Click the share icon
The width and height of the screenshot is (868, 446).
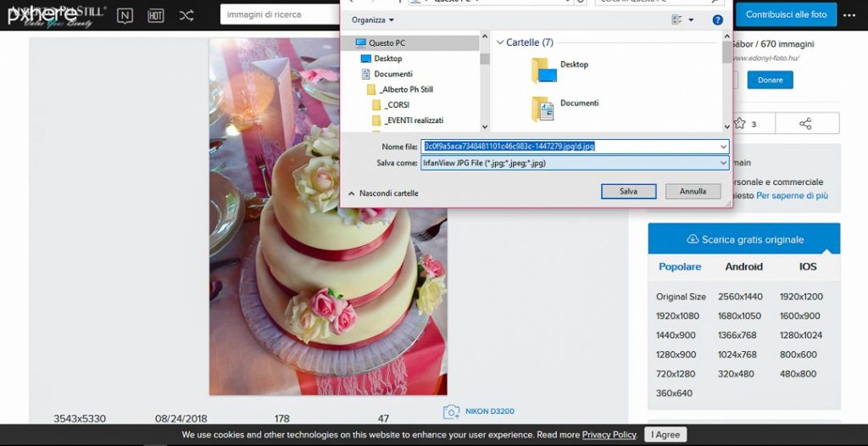pos(805,124)
